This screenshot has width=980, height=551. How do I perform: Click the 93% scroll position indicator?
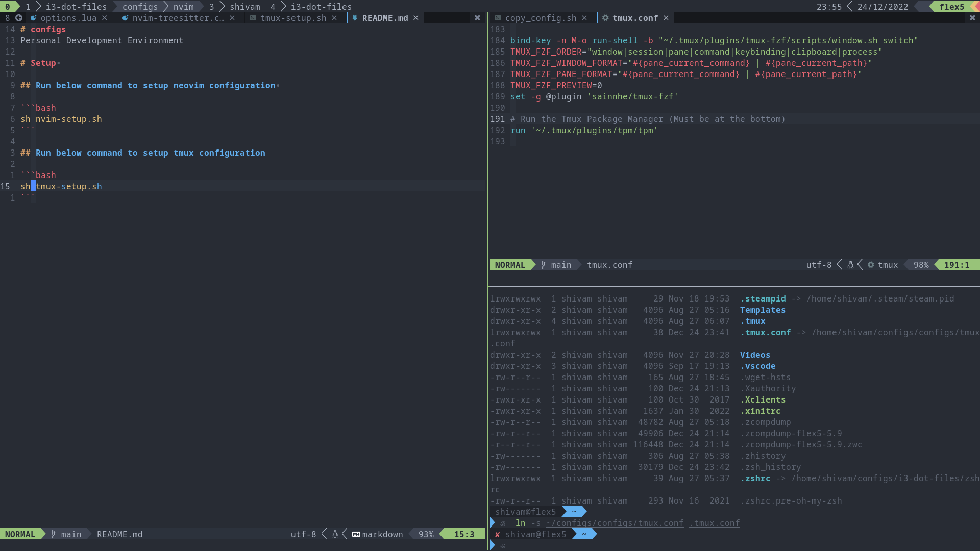coord(426,534)
